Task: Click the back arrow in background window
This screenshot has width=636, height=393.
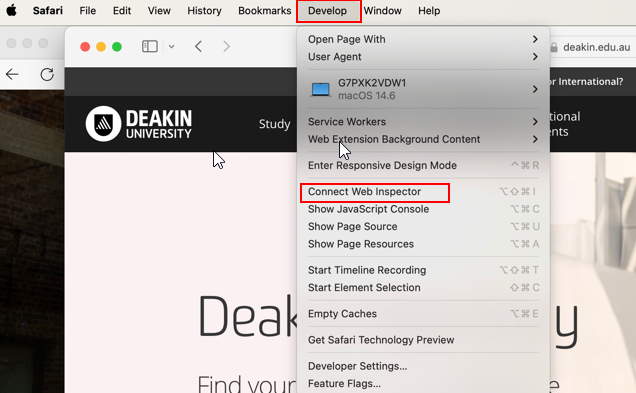Action: tap(12, 74)
